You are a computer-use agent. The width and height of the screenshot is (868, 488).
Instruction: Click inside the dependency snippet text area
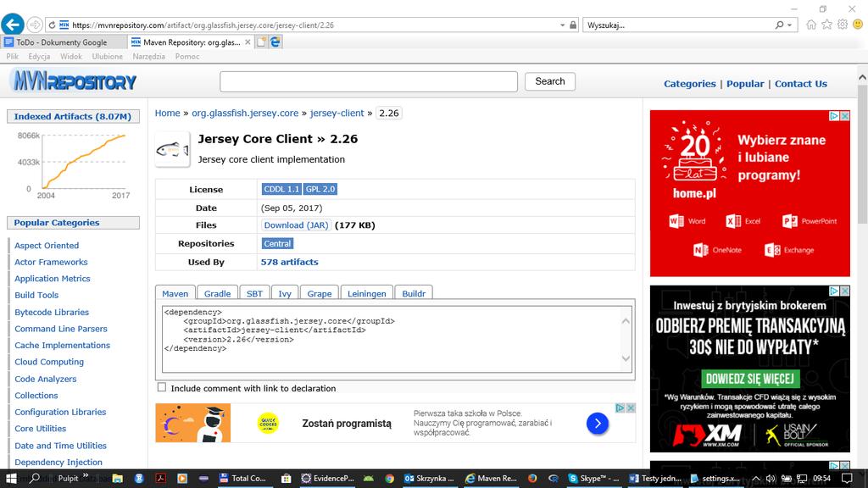tap(397, 339)
